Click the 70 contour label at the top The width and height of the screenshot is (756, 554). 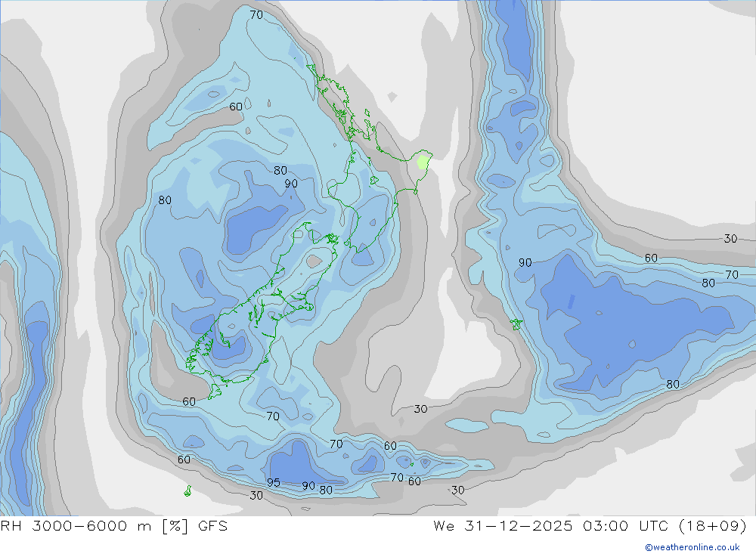pyautogui.click(x=256, y=15)
